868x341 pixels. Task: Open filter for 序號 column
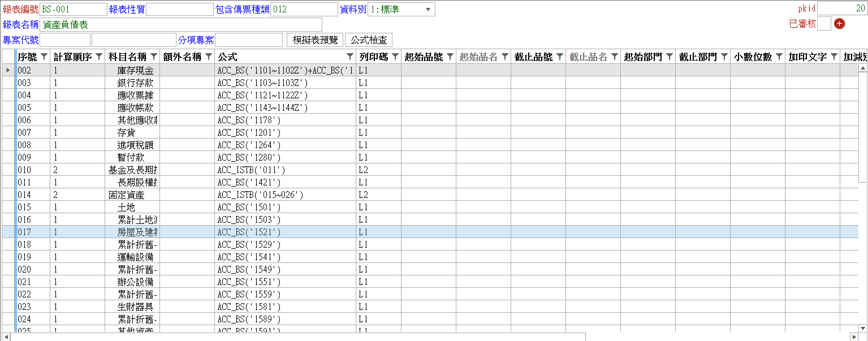pyautogui.click(x=44, y=57)
